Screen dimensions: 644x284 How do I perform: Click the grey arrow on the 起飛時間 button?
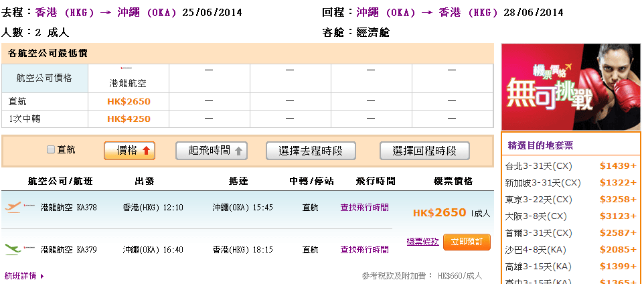click(239, 151)
